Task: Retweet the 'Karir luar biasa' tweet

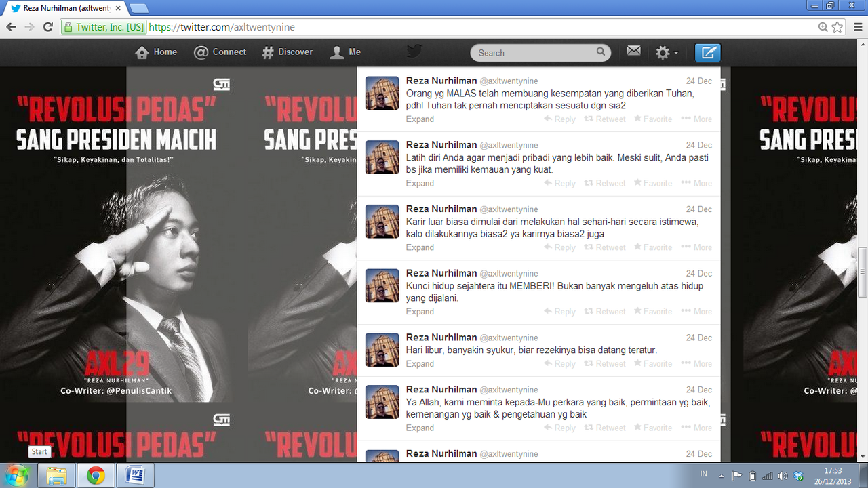Action: [605, 248]
